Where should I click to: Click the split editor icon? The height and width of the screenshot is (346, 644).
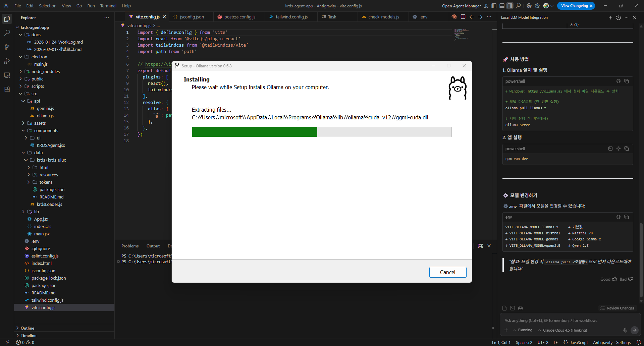tap(463, 17)
